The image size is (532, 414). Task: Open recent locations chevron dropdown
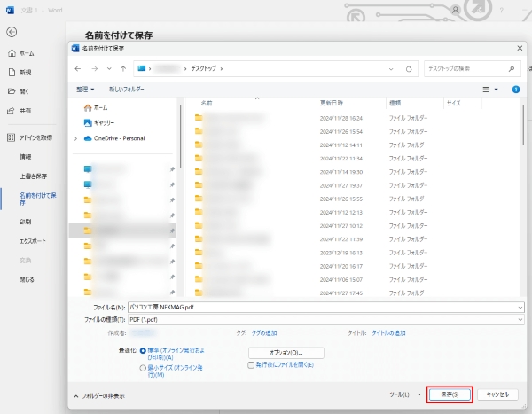[x=109, y=69]
